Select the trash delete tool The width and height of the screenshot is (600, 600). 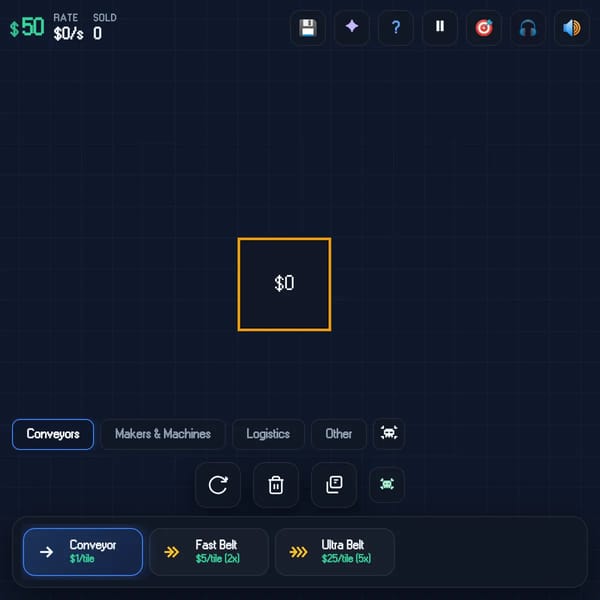coord(276,485)
